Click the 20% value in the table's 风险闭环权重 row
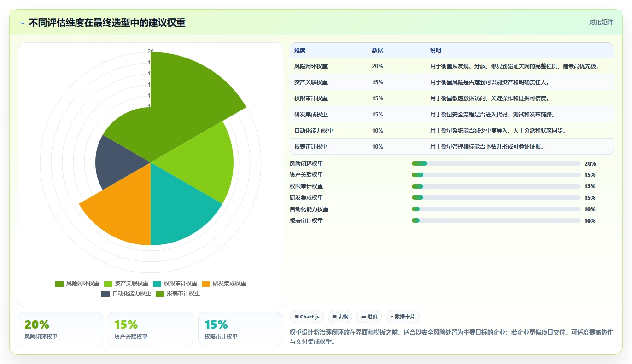This screenshot has height=364, width=632. 377,66
